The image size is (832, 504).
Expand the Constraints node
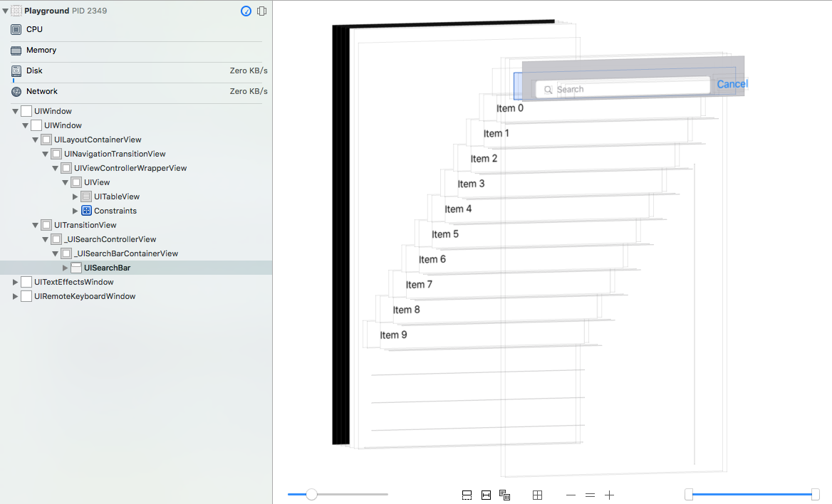75,211
